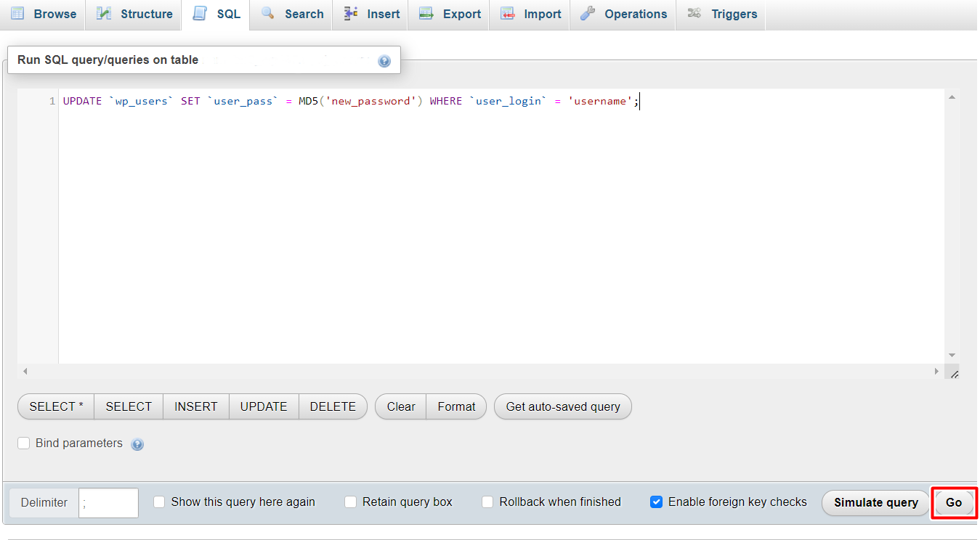
Task: Click the Structure tab icon
Action: pos(104,14)
